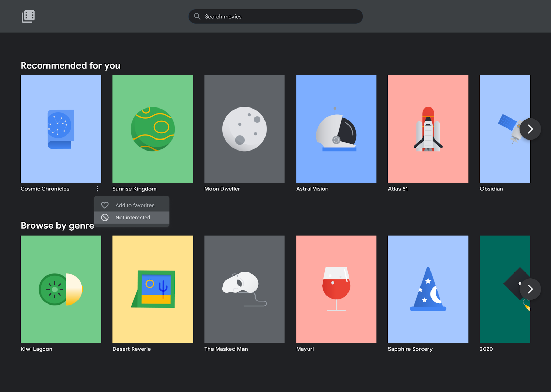
Task: Open the Astral Vision helmet poster
Action: point(336,129)
